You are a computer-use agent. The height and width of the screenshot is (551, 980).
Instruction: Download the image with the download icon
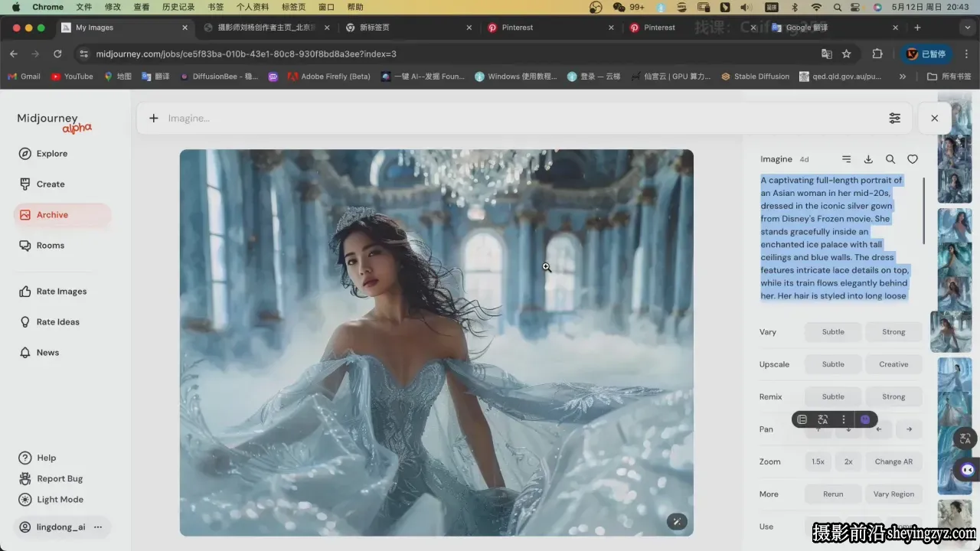(868, 159)
